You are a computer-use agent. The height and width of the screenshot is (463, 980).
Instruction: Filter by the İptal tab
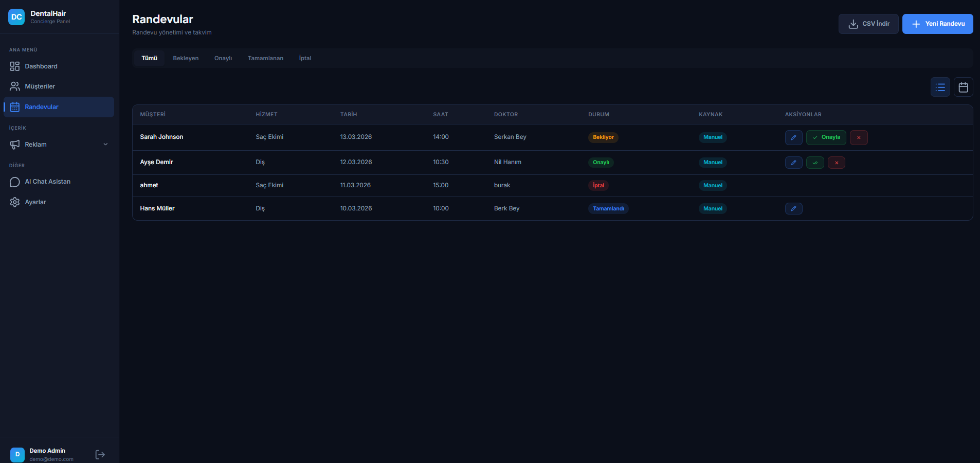pyautogui.click(x=305, y=58)
